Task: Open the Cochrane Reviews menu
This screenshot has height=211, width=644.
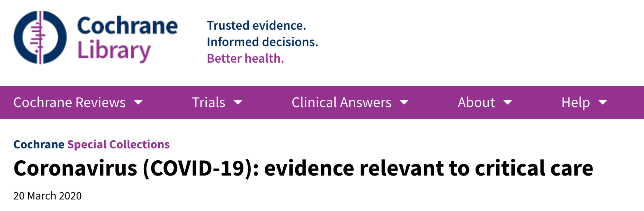Action: [69, 102]
